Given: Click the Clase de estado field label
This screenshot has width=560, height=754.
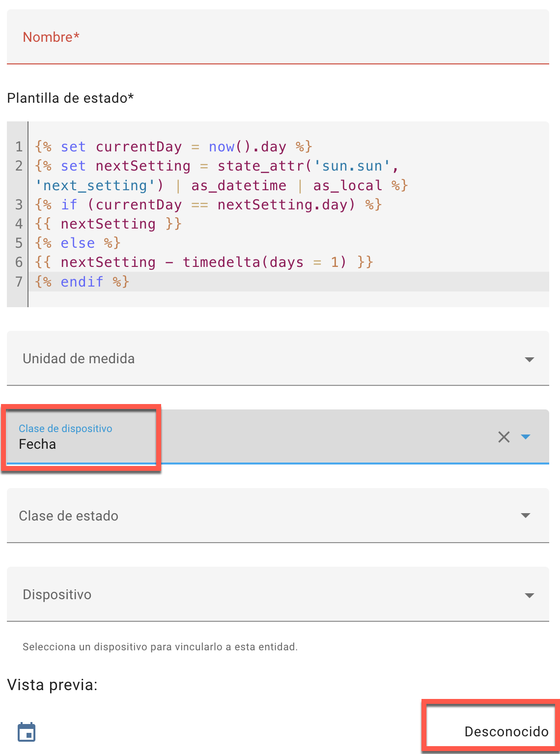Looking at the screenshot, I should pos(68,516).
